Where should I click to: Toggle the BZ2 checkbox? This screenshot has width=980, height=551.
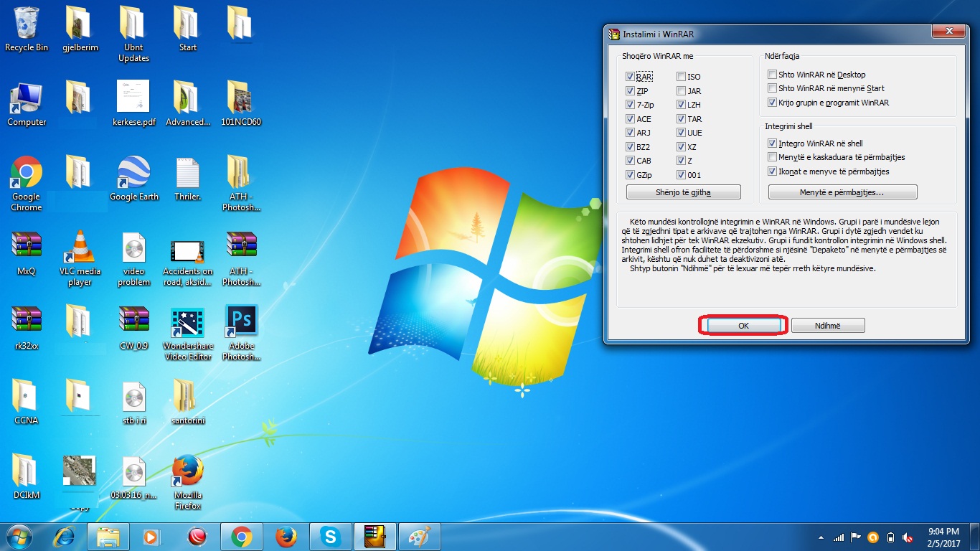coord(630,147)
